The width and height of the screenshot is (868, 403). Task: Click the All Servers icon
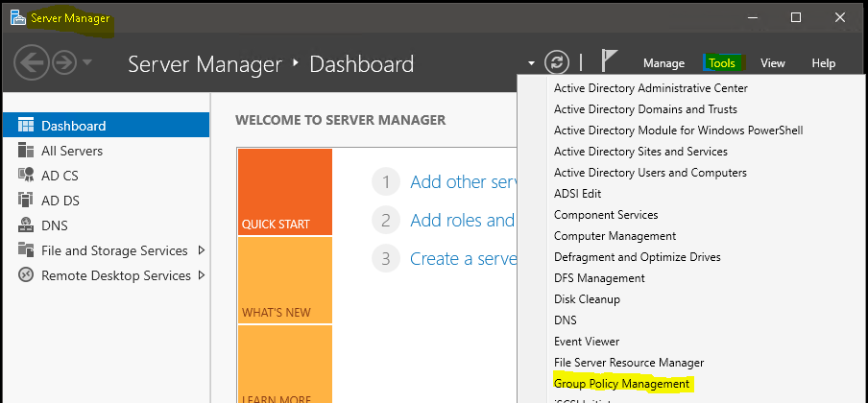[x=26, y=151]
